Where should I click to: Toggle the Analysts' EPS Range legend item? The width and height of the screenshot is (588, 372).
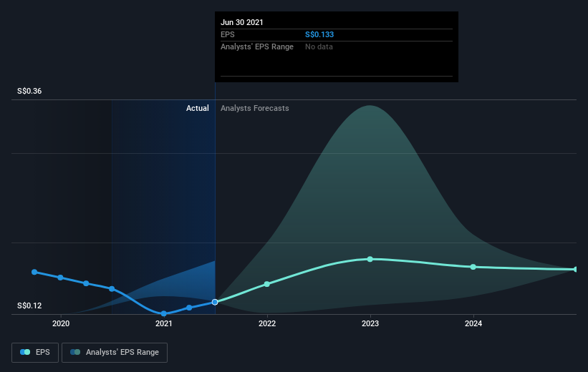point(115,352)
